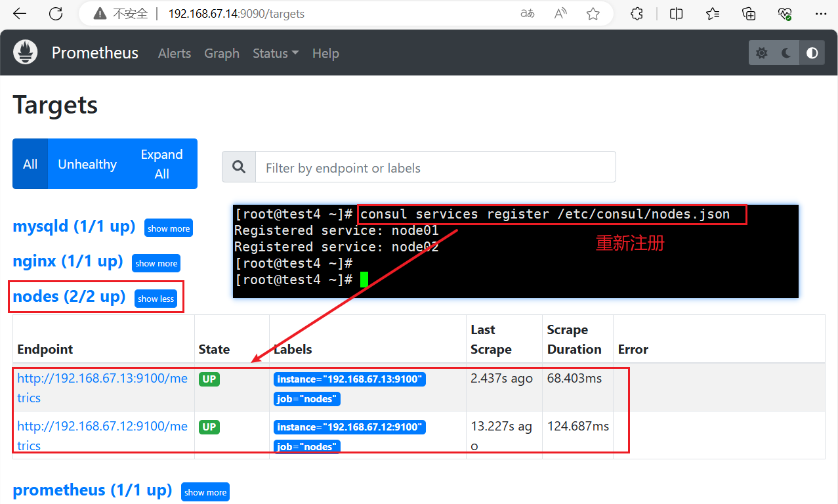
Task: Click the mysqld (1/1 up) heading
Action: (74, 226)
